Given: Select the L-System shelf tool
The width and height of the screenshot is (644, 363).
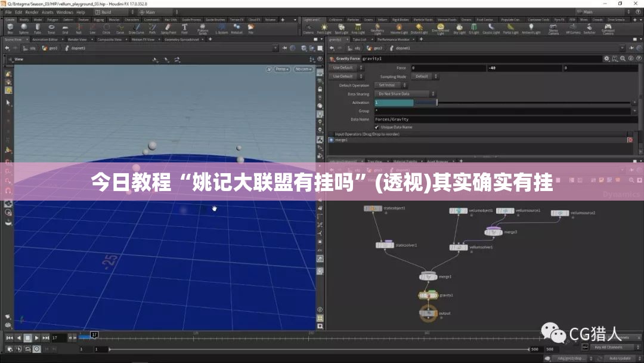Looking at the screenshot, I should point(222,29).
